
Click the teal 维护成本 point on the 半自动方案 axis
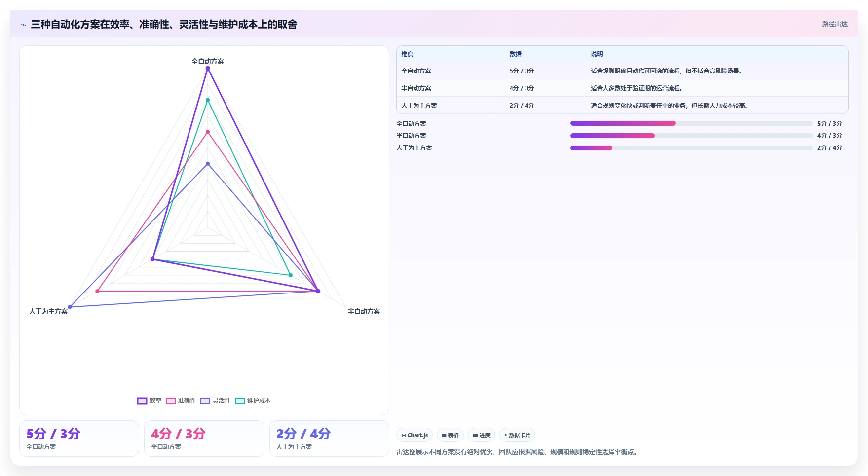(x=290, y=275)
